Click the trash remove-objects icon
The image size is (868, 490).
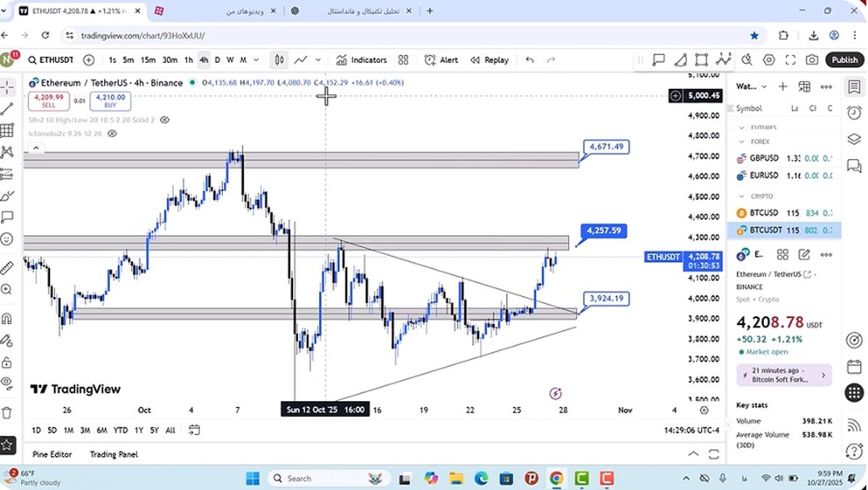(x=7, y=413)
